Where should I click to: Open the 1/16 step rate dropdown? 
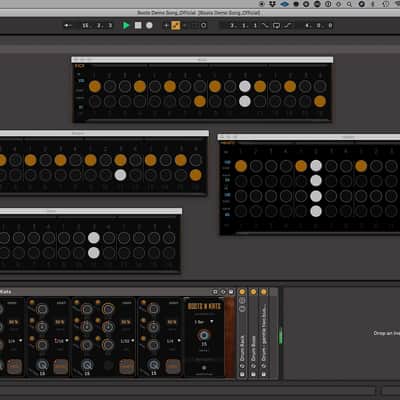coord(61,341)
